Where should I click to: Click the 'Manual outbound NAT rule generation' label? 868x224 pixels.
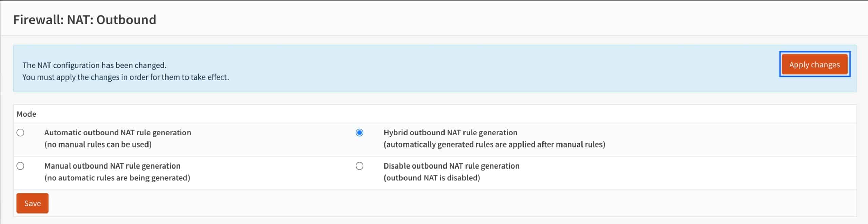pos(113,166)
